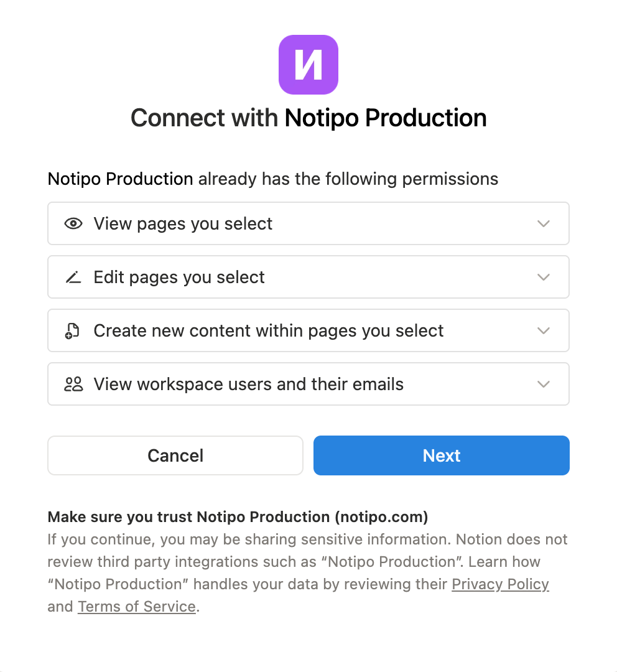This screenshot has height=672, width=617.
Task: Click the Notipo Production app logo icon
Action: tap(308, 65)
